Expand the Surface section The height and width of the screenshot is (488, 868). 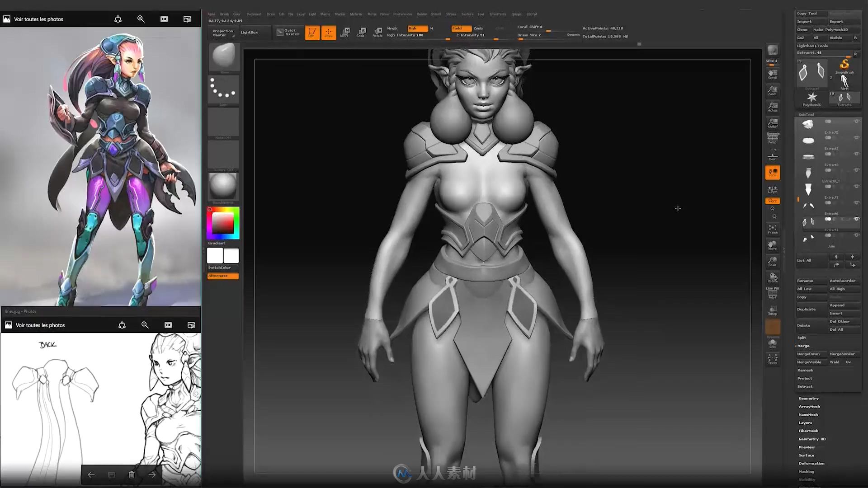[x=806, y=455]
